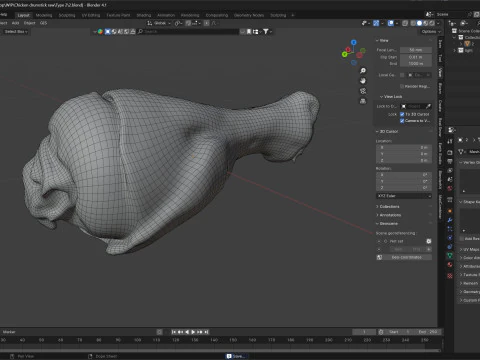This screenshot has width=480, height=360.
Task: Open the Global transform orientation dropdown
Action: point(159,23)
